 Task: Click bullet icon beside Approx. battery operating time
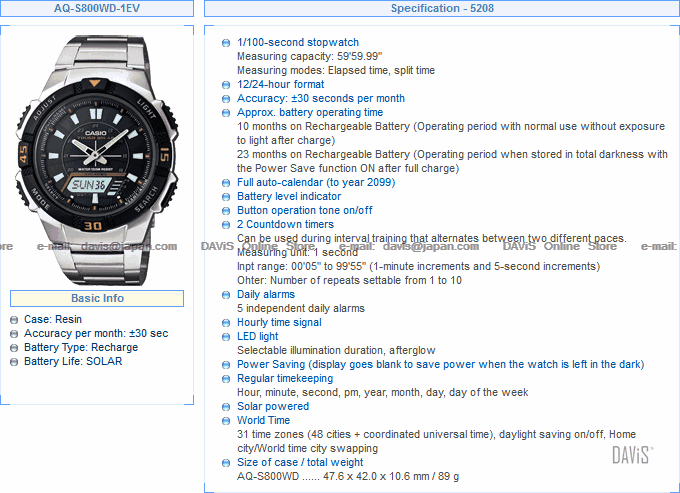pyautogui.click(x=226, y=113)
